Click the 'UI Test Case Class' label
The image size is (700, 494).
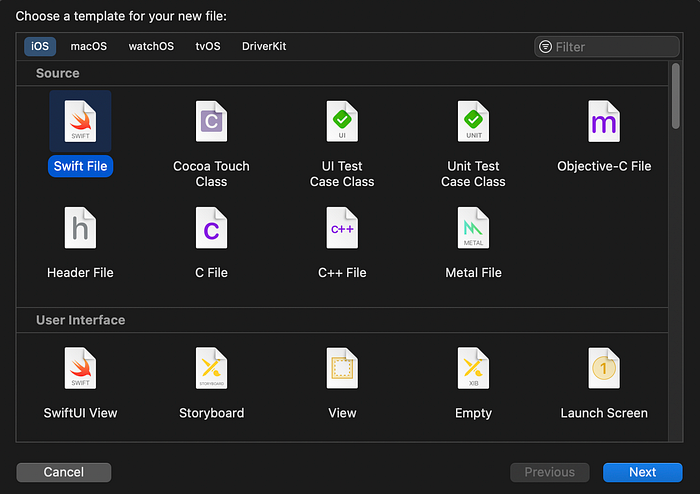342,174
